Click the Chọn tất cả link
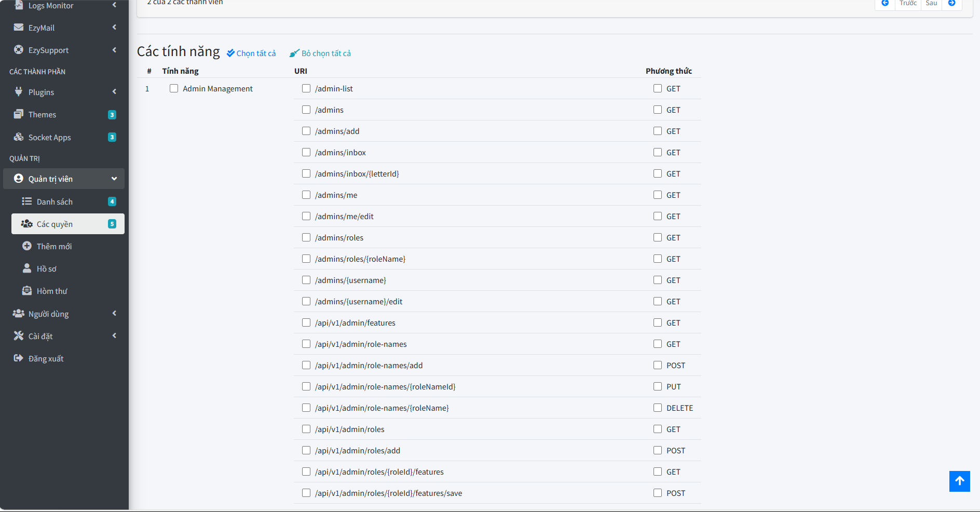Viewport: 980px width, 512px height. [251, 53]
